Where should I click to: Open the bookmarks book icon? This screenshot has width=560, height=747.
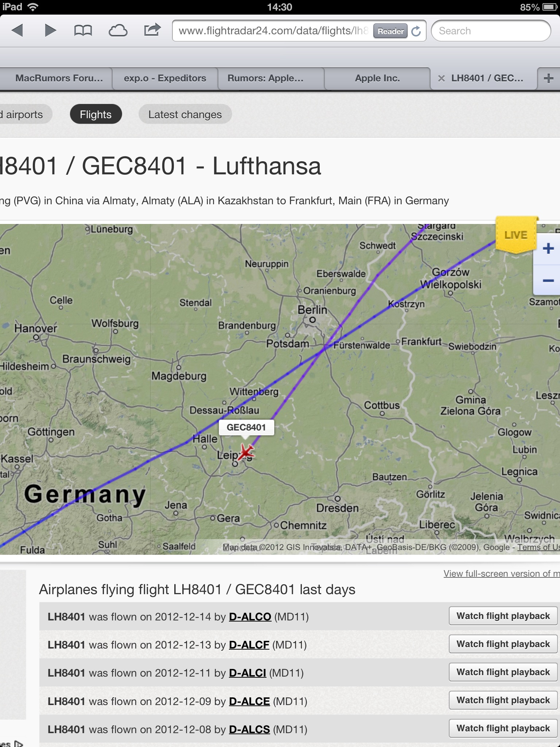tap(83, 31)
